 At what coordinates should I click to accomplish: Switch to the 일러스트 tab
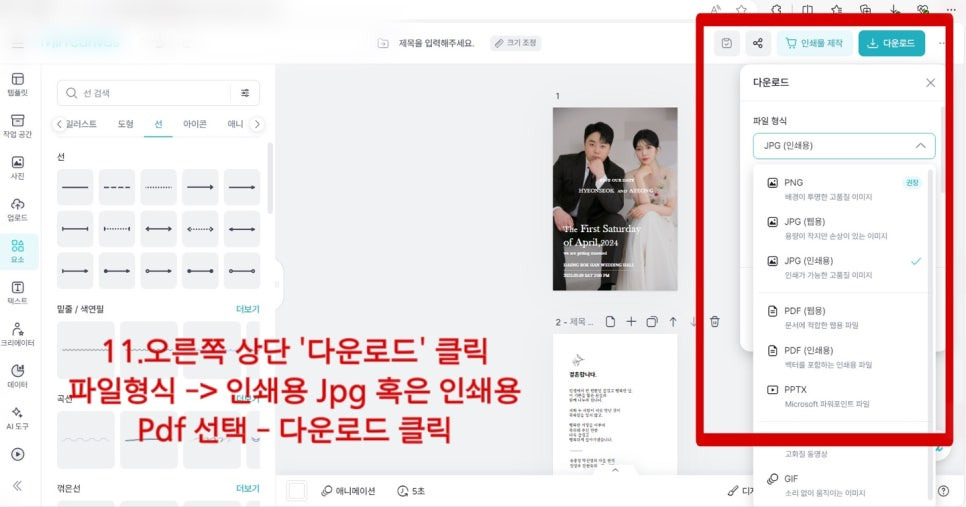81,124
